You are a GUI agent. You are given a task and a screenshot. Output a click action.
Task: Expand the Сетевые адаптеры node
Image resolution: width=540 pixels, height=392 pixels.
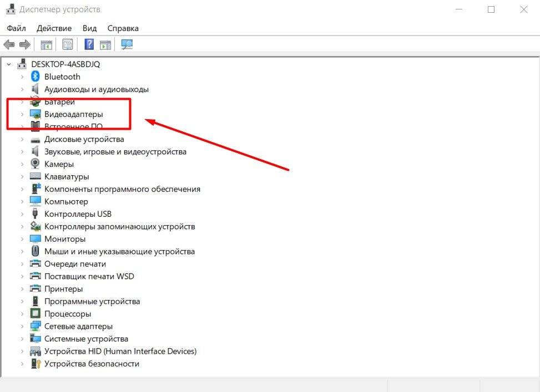22,327
